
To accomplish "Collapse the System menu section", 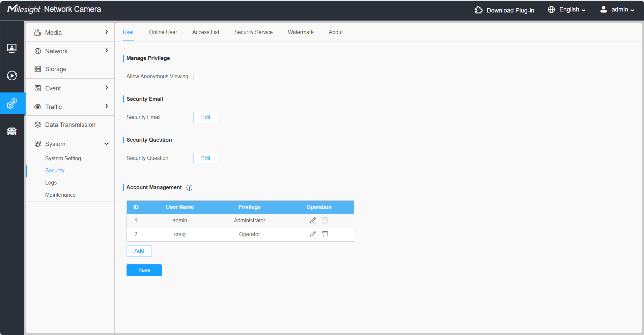I will pos(70,144).
